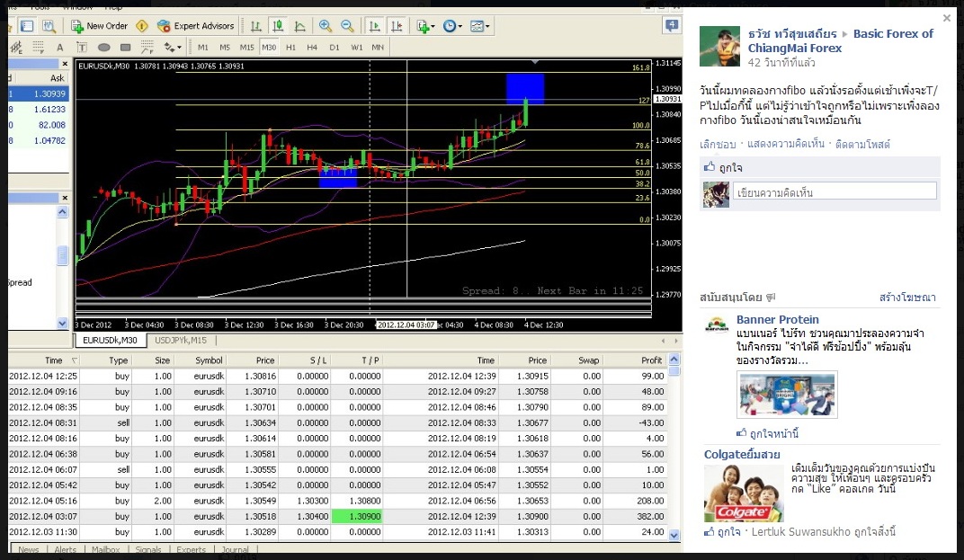Set timeframe to D1
Screen dimensions: 964x560
[335, 48]
